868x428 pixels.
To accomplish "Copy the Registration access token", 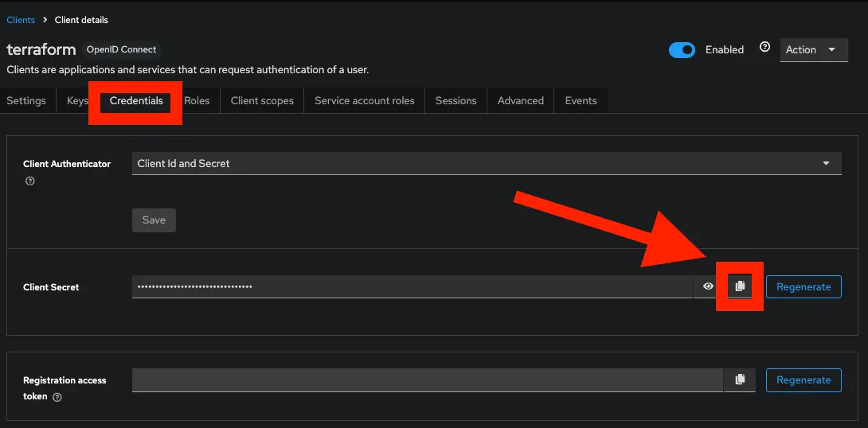I will 740,380.
